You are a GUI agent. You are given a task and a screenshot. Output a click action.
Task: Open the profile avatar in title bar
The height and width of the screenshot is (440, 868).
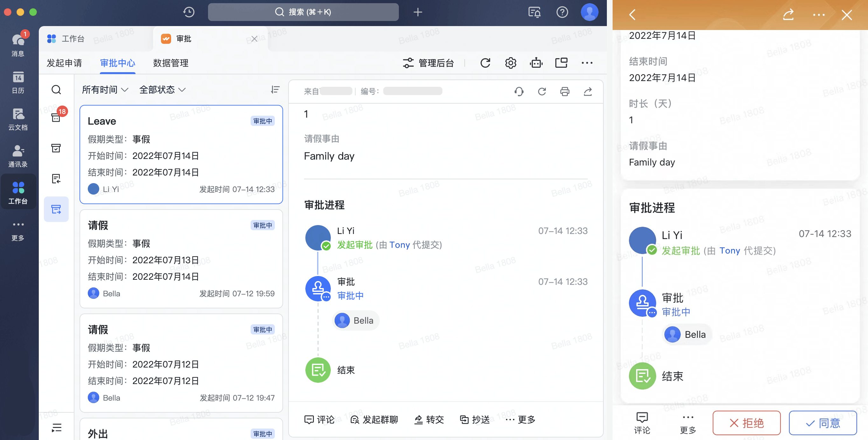point(589,12)
